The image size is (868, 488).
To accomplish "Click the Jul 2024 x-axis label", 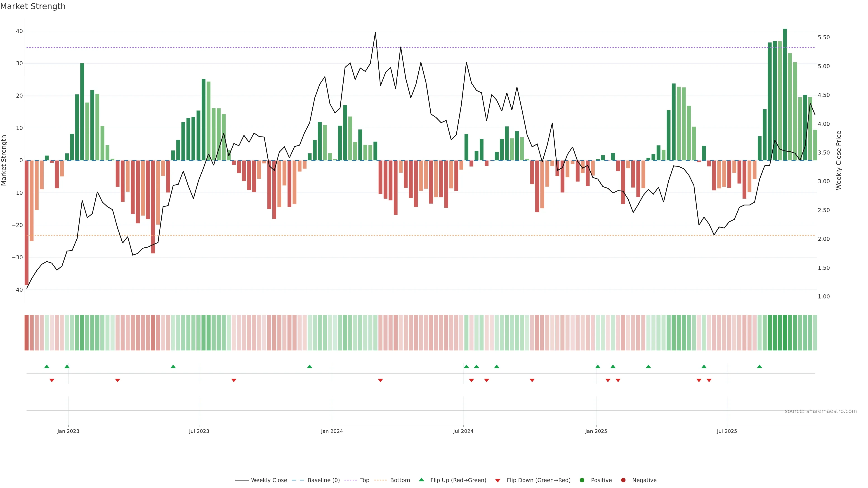I will tap(463, 431).
